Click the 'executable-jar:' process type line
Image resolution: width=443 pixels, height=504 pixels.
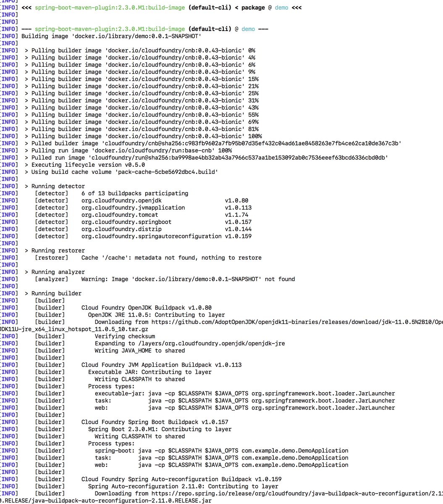click(x=245, y=393)
